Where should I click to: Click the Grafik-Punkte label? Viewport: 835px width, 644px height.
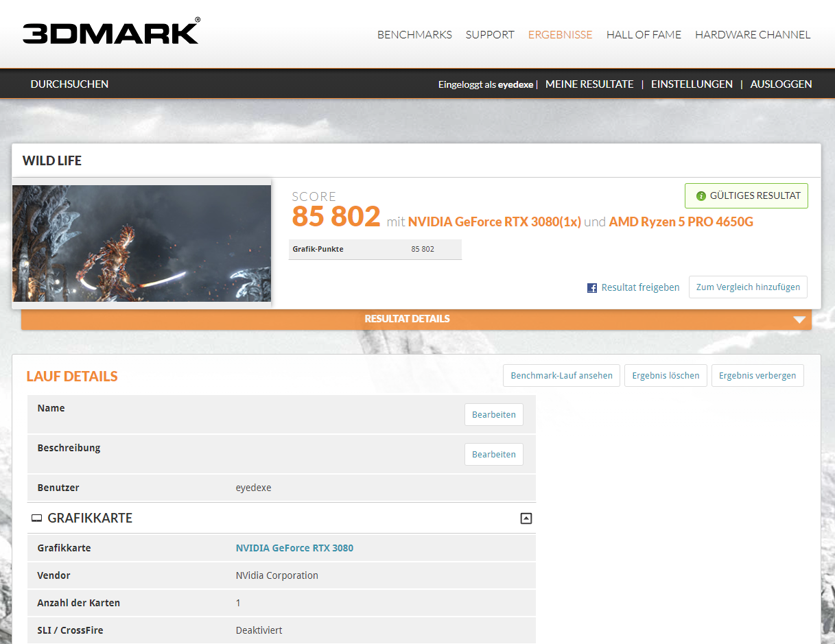point(318,249)
